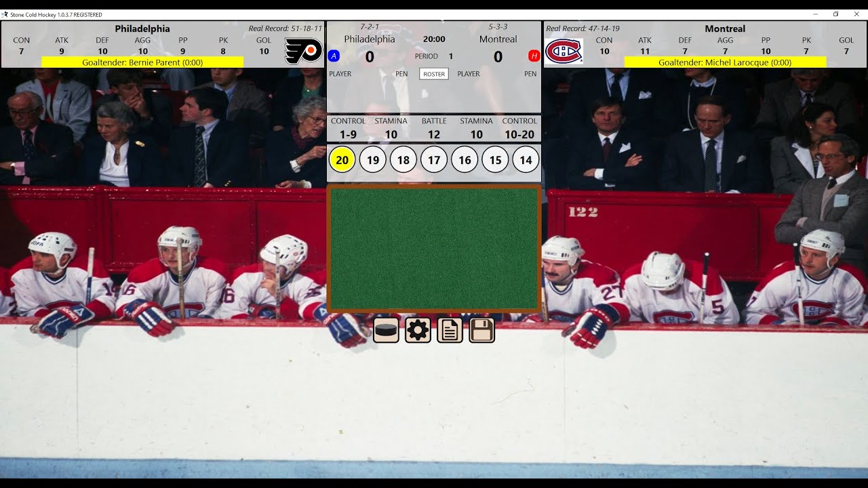Click Montreal score 0 on scoreboard
The height and width of the screenshot is (488, 868).
(x=498, y=57)
